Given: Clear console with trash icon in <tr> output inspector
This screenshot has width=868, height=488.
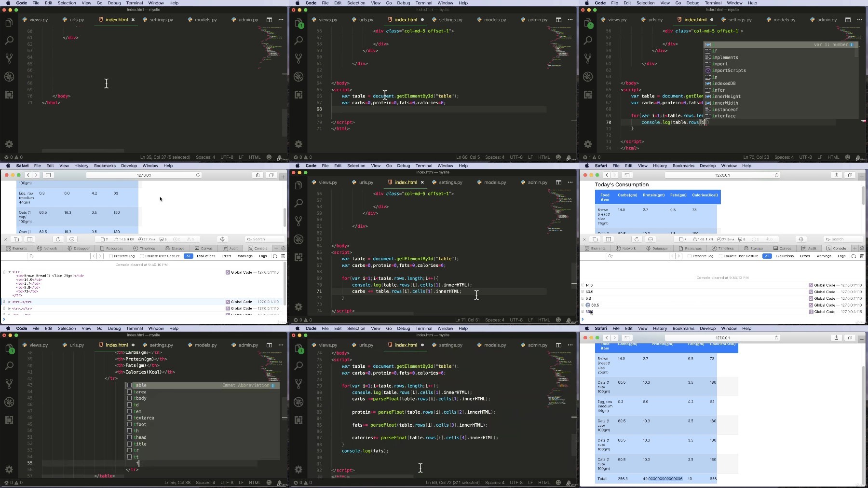Looking at the screenshot, I should click(283, 256).
